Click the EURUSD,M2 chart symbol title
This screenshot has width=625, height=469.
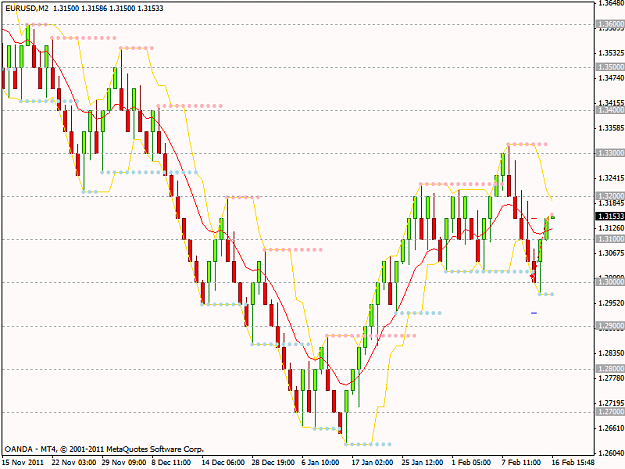27,8
